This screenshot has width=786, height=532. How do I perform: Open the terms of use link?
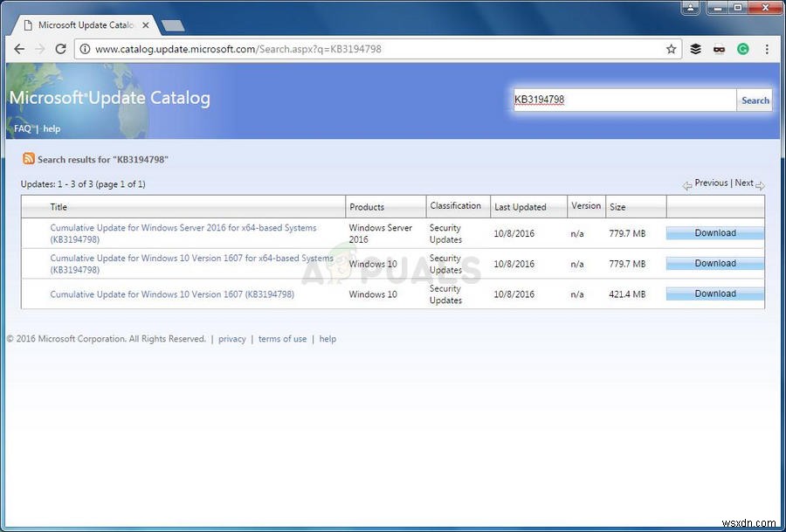282,339
